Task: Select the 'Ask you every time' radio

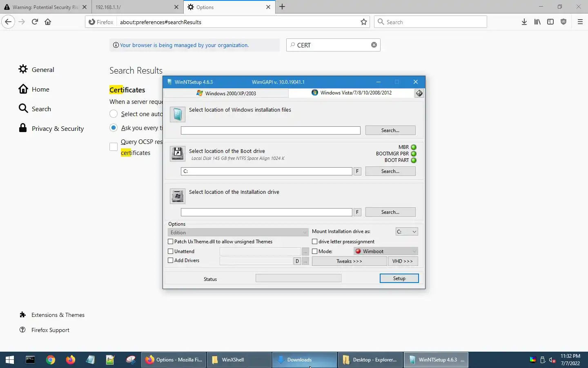Action: tap(114, 128)
